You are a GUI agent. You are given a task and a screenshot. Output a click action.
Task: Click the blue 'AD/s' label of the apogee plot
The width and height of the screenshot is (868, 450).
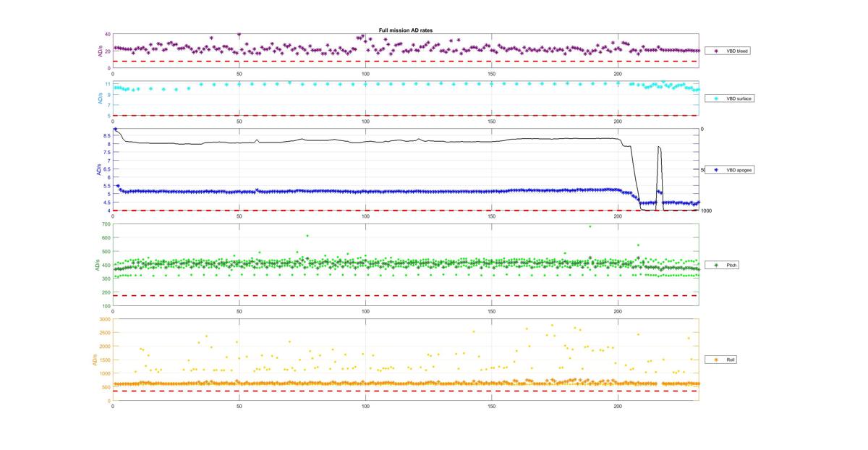pos(99,170)
